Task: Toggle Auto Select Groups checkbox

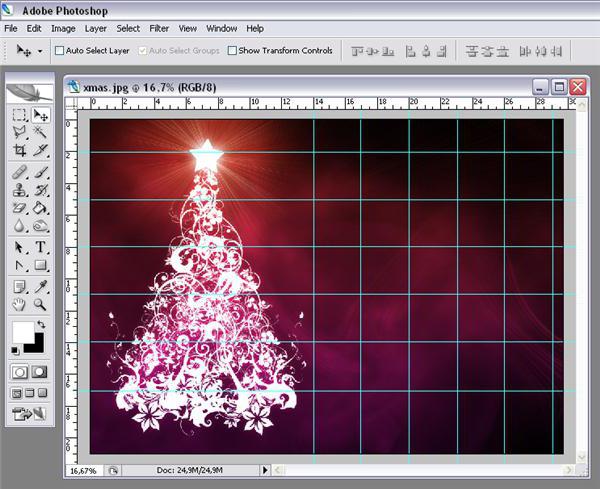Action: coord(142,51)
